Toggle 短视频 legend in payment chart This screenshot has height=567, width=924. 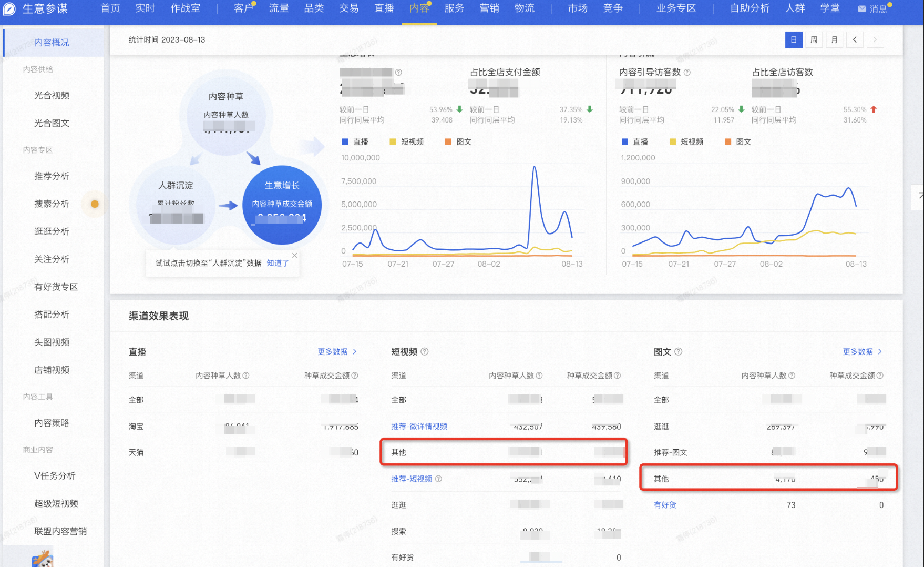click(406, 141)
